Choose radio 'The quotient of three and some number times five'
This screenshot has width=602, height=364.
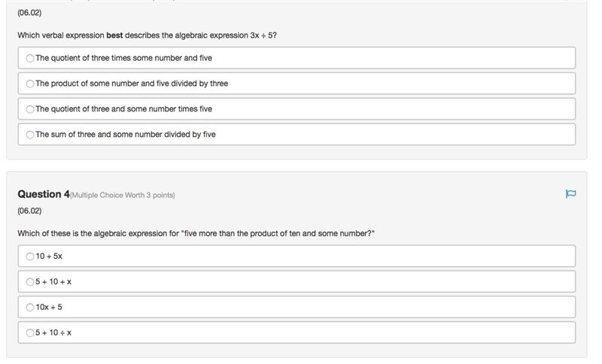pyautogui.click(x=30, y=109)
